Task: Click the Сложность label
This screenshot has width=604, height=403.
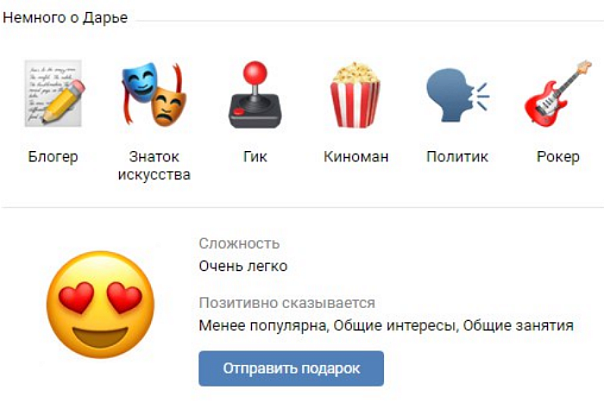Action: point(239,243)
